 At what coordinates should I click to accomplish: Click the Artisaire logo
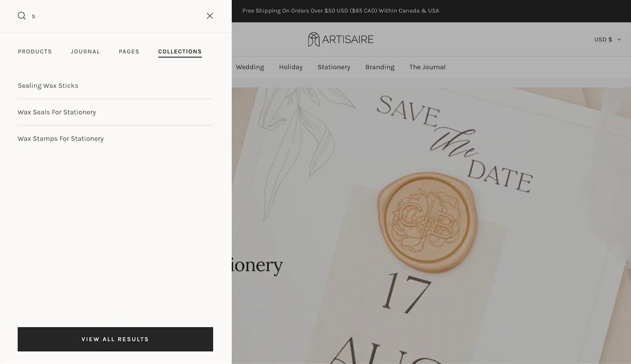(x=341, y=39)
